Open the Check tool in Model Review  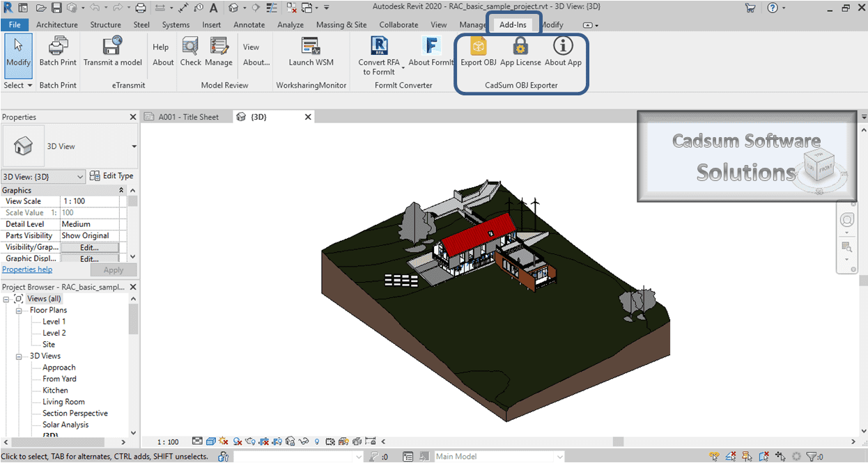[x=189, y=50]
